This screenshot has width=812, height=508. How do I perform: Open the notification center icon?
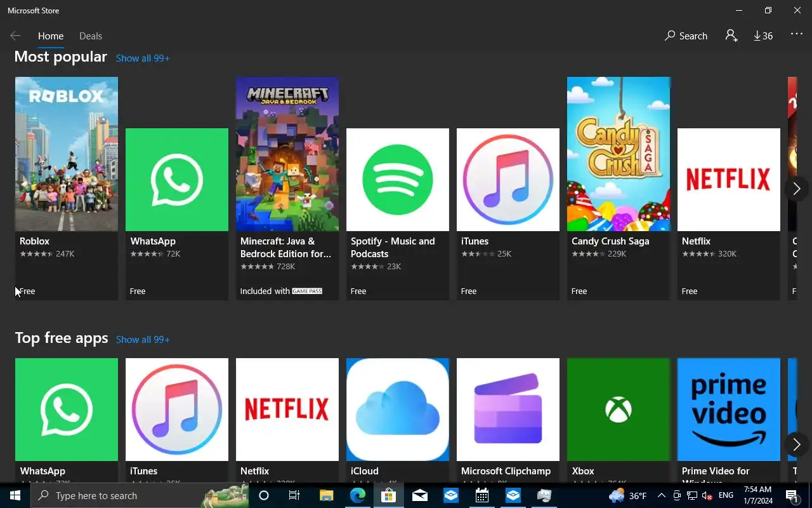pos(792,496)
